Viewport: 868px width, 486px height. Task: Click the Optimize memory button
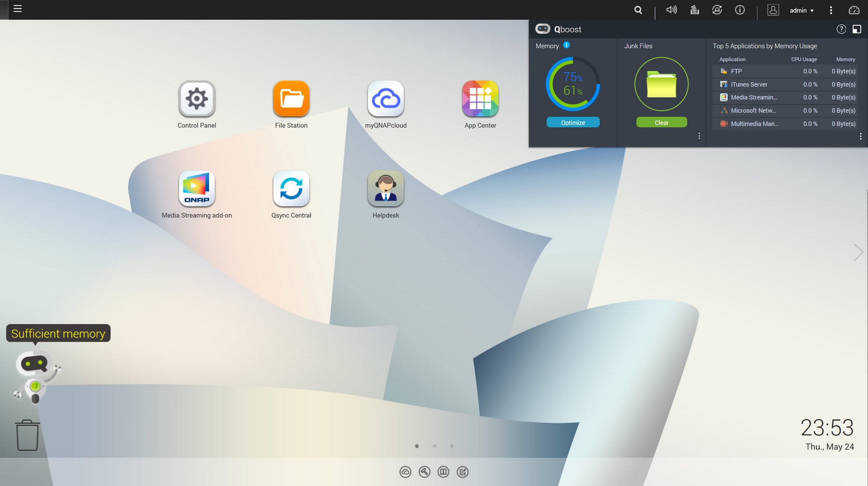click(x=573, y=123)
